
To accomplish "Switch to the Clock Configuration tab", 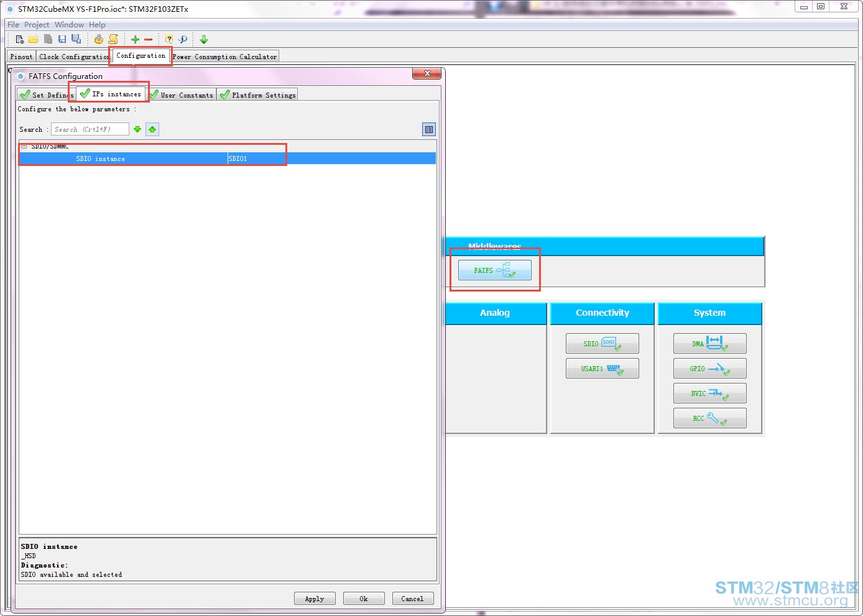I will pos(74,57).
